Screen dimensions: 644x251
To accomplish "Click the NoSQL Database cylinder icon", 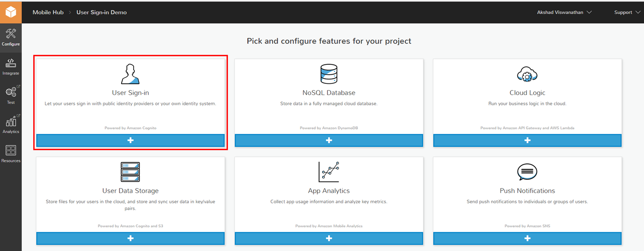I will pyautogui.click(x=328, y=74).
